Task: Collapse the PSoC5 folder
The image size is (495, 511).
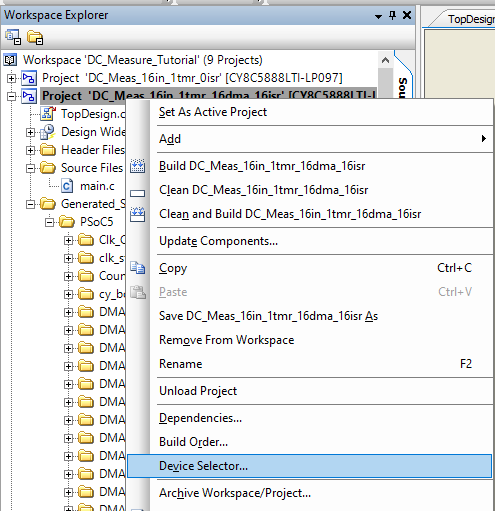Action: pyautogui.click(x=49, y=222)
